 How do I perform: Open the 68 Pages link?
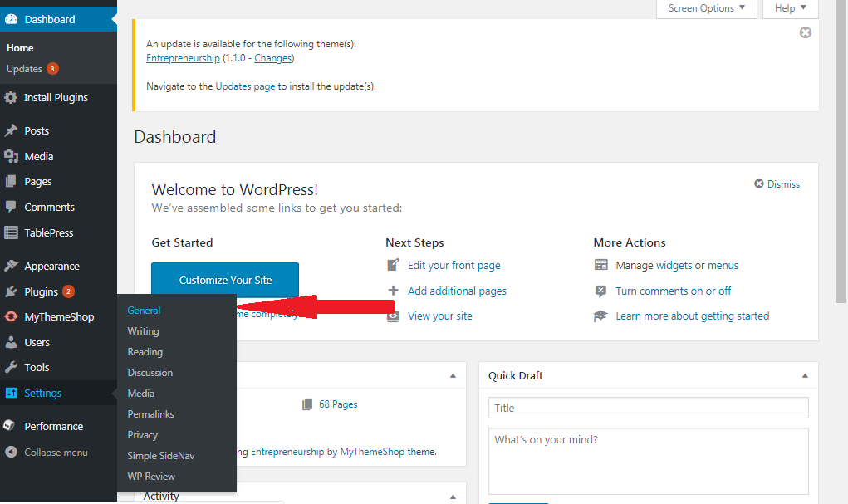[338, 404]
